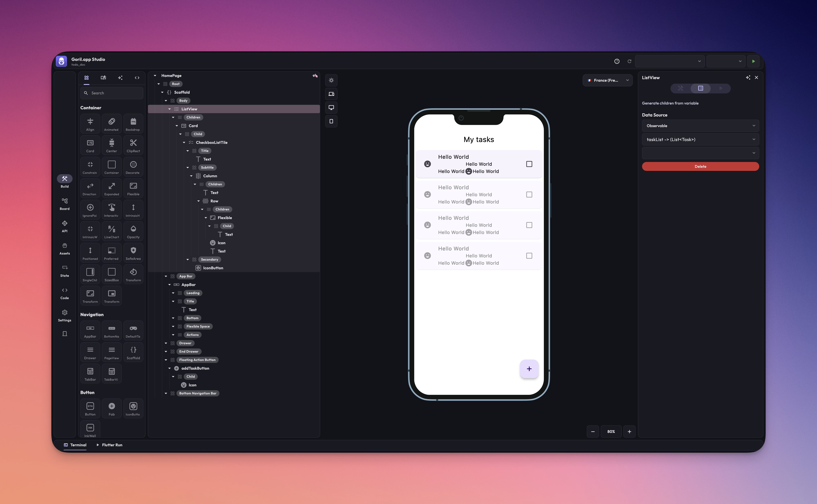Open the Observable data source dropdown
Viewport: 817px width, 504px height.
tap(700, 126)
